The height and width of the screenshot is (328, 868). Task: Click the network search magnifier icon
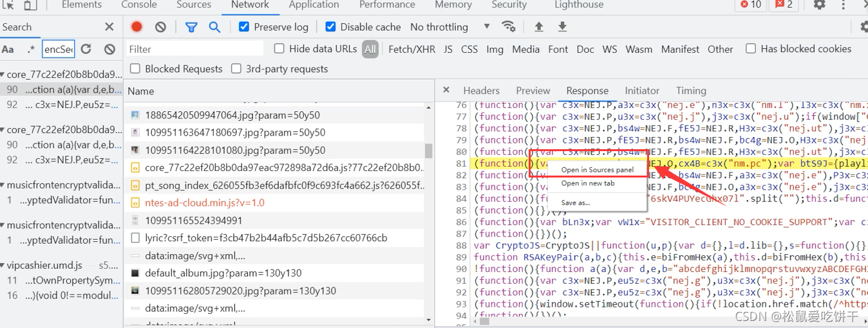pyautogui.click(x=214, y=27)
